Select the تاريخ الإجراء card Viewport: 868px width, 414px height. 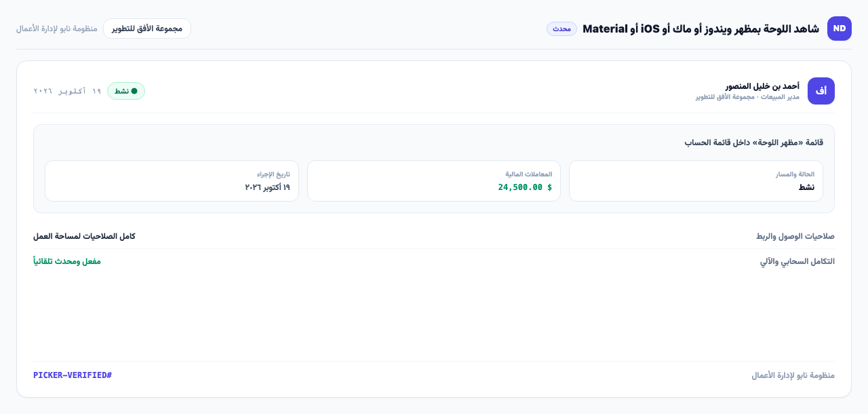(x=172, y=181)
